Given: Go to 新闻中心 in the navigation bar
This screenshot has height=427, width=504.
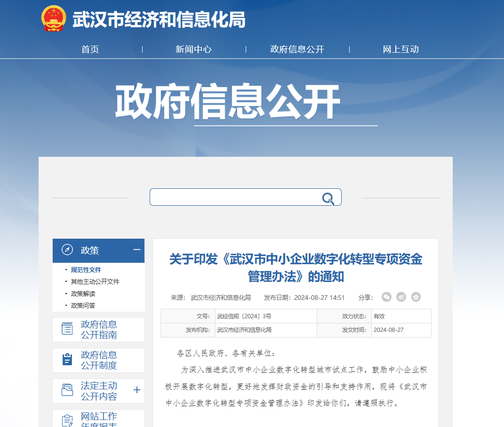Looking at the screenshot, I should click(x=193, y=49).
